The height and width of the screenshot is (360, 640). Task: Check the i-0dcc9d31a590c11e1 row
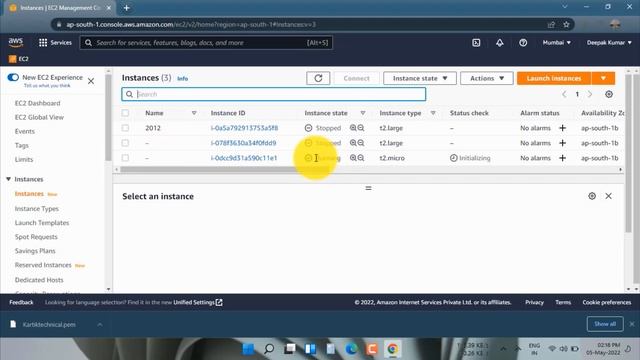tap(125, 158)
